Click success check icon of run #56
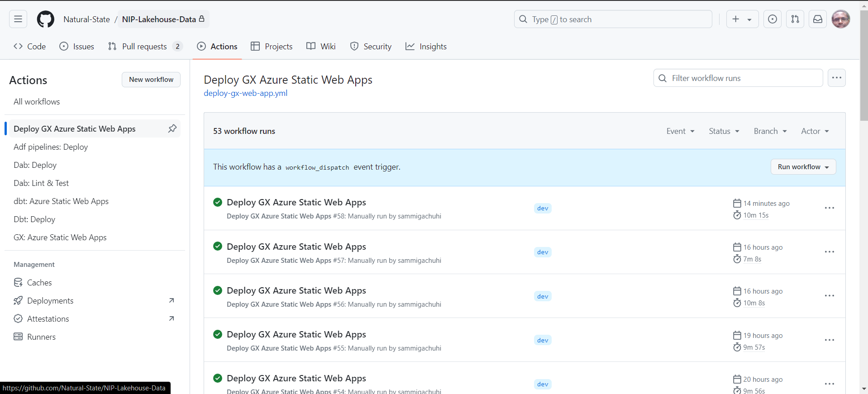This screenshot has width=868, height=394. point(218,290)
